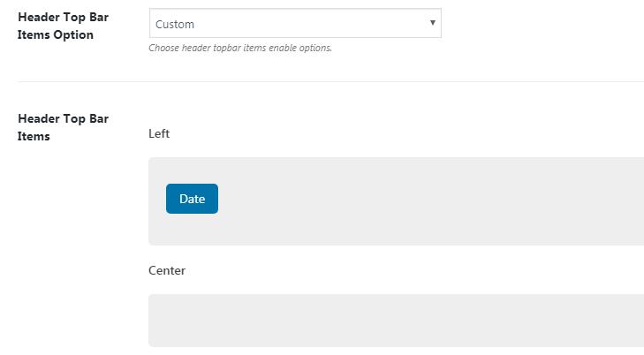Click the empty Center items drop area

(396, 321)
